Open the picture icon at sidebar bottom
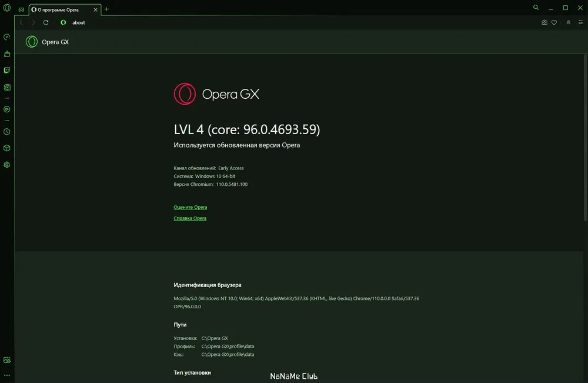 6,360
